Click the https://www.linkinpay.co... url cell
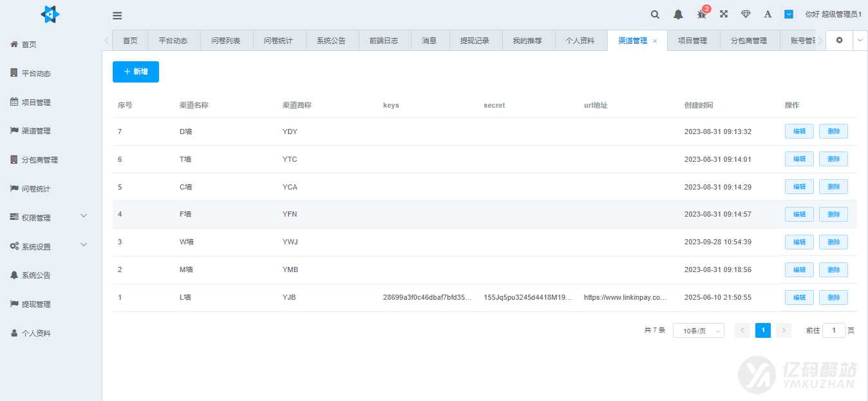 coord(625,298)
